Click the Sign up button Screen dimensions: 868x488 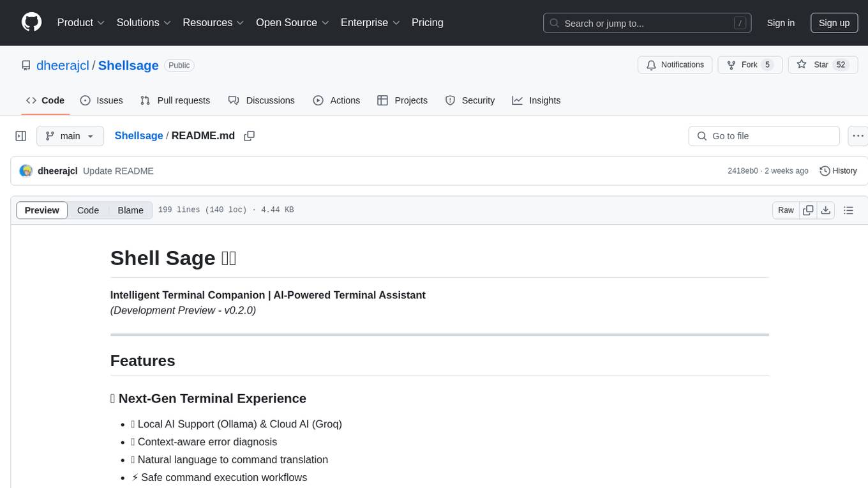coord(834,23)
